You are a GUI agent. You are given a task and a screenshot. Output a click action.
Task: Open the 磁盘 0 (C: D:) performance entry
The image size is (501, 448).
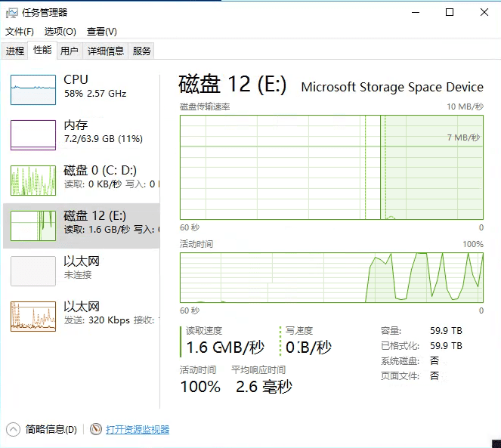[x=82, y=181]
